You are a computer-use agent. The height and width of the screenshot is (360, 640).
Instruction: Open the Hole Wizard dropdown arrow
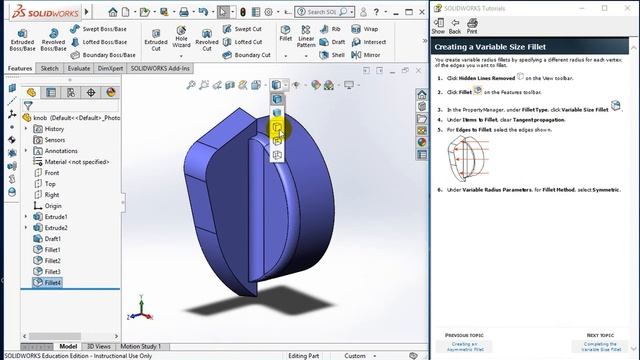pyautogui.click(x=181, y=56)
